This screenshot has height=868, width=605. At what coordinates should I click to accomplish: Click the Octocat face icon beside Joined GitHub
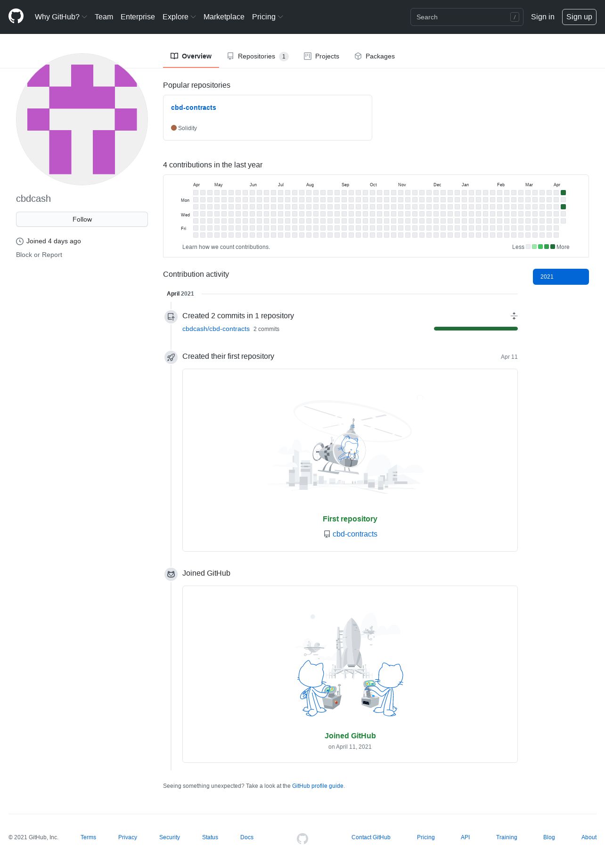171,574
